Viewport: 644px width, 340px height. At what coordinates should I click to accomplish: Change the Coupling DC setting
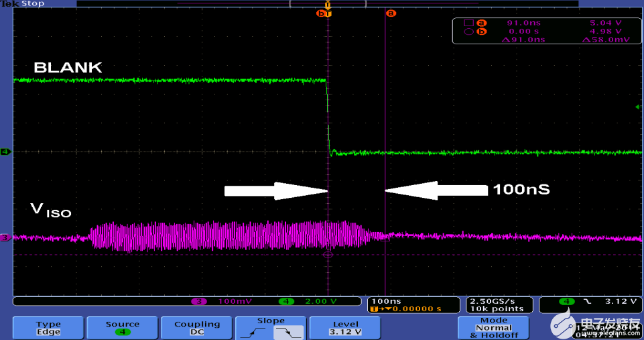click(x=197, y=328)
